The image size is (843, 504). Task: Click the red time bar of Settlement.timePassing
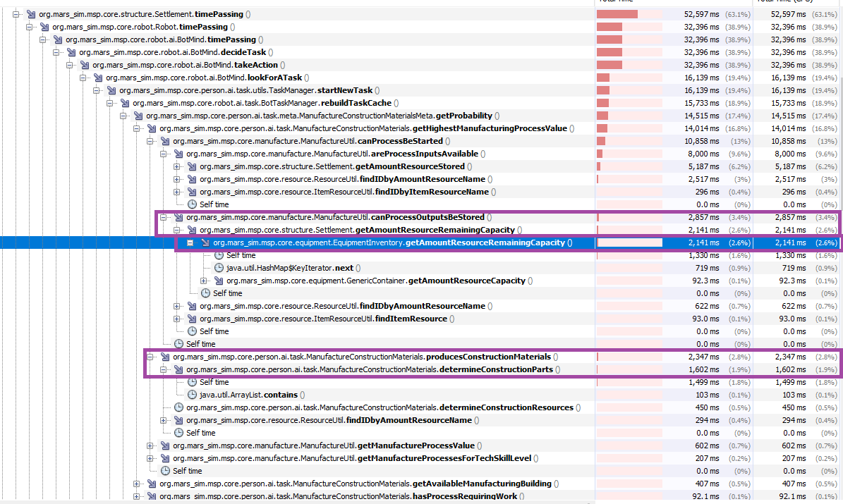pyautogui.click(x=617, y=14)
